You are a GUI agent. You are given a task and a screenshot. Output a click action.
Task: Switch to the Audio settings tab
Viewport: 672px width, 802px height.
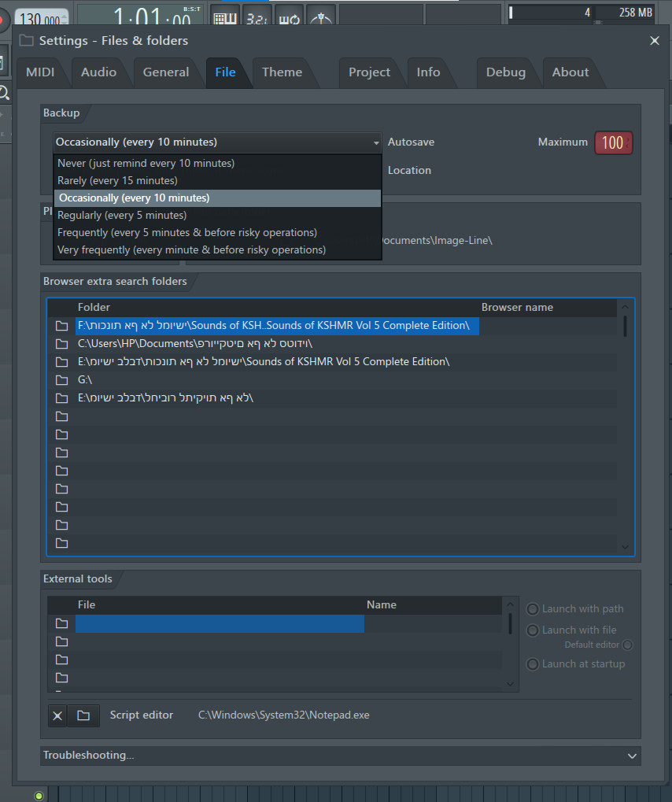[x=98, y=72]
